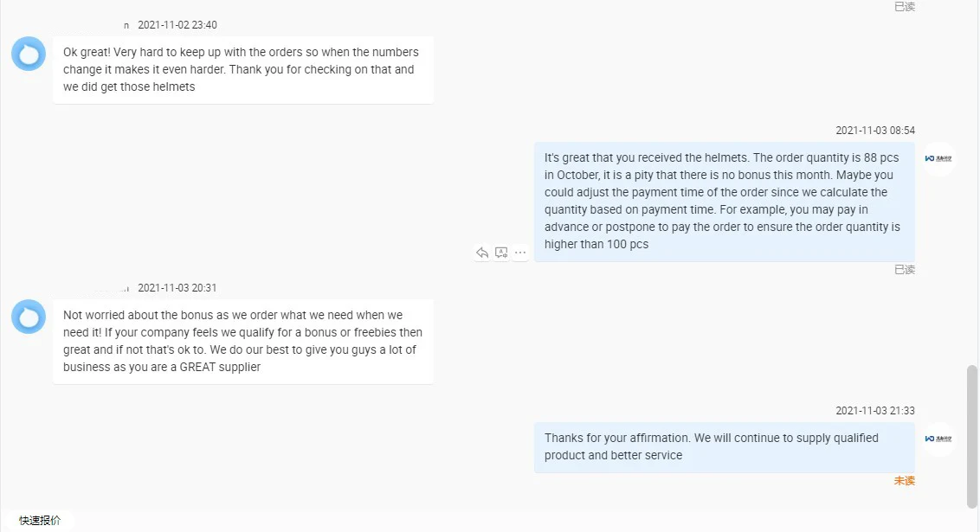Viewport: 980px width, 532px height.
Task: Click the 2021-11-03 08:54 timestamp
Action: pos(874,131)
